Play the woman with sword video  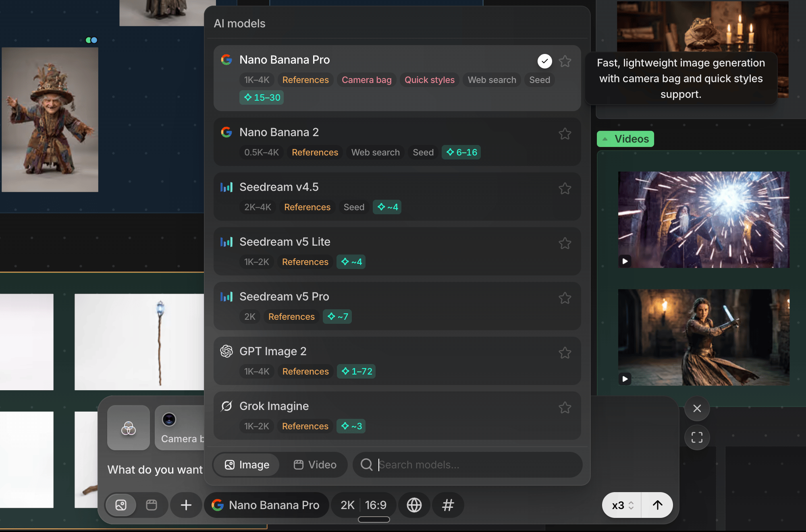pyautogui.click(x=625, y=379)
